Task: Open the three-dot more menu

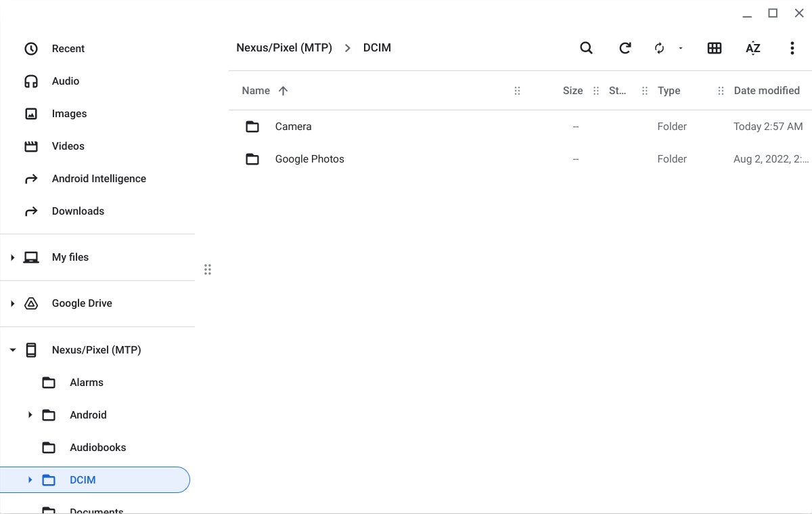Action: pyautogui.click(x=792, y=48)
